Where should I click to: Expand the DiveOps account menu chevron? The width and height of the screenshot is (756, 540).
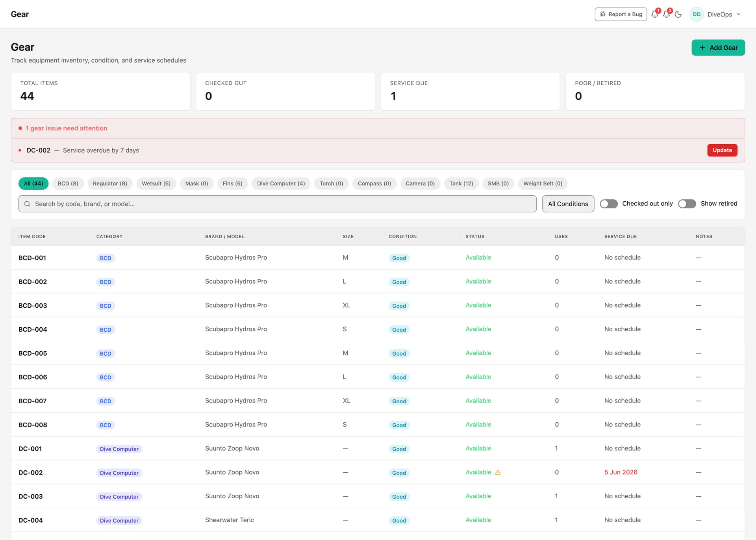[739, 14]
